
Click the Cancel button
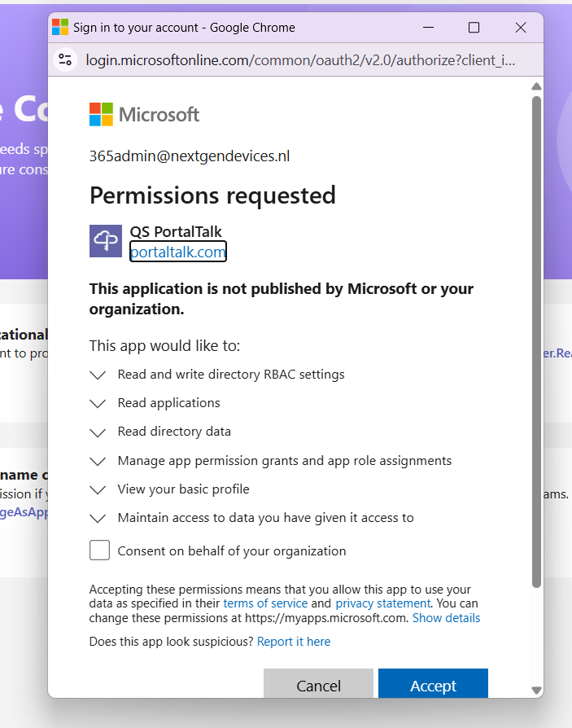319,683
